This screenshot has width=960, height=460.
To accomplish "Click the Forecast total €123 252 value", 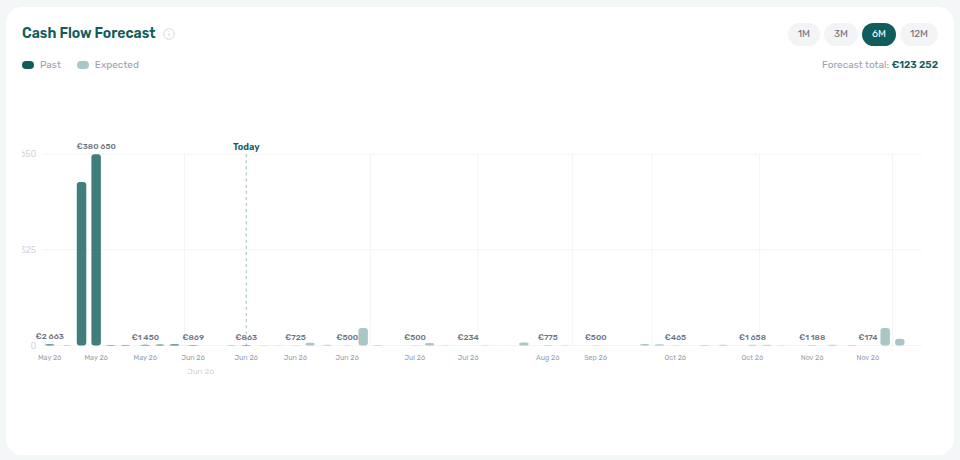I will click(915, 64).
